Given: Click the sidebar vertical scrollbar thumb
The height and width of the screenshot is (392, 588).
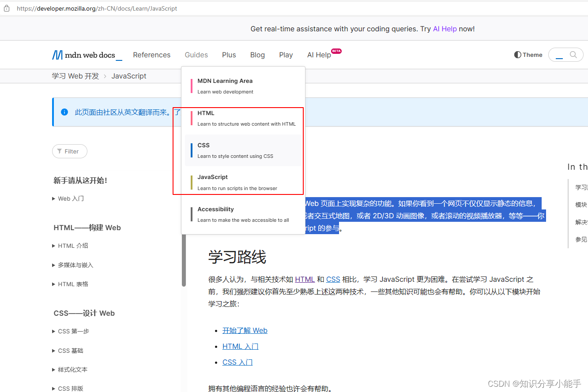Looking at the screenshot, I should 184,260.
